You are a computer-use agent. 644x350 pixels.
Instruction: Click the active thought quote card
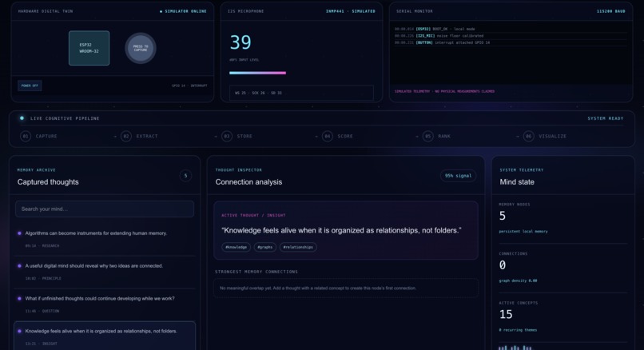coord(346,230)
